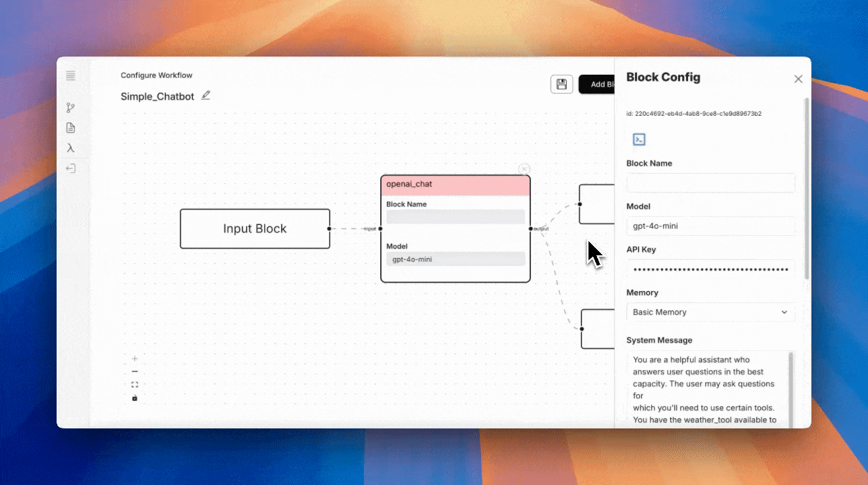Zoom in on the canvas with plus

tap(135, 358)
